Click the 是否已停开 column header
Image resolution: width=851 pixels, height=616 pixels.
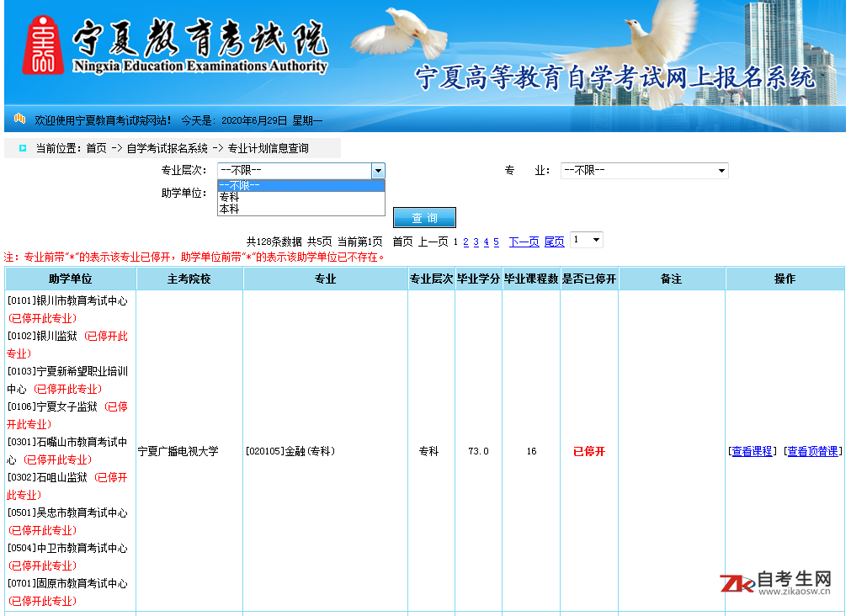(589, 279)
